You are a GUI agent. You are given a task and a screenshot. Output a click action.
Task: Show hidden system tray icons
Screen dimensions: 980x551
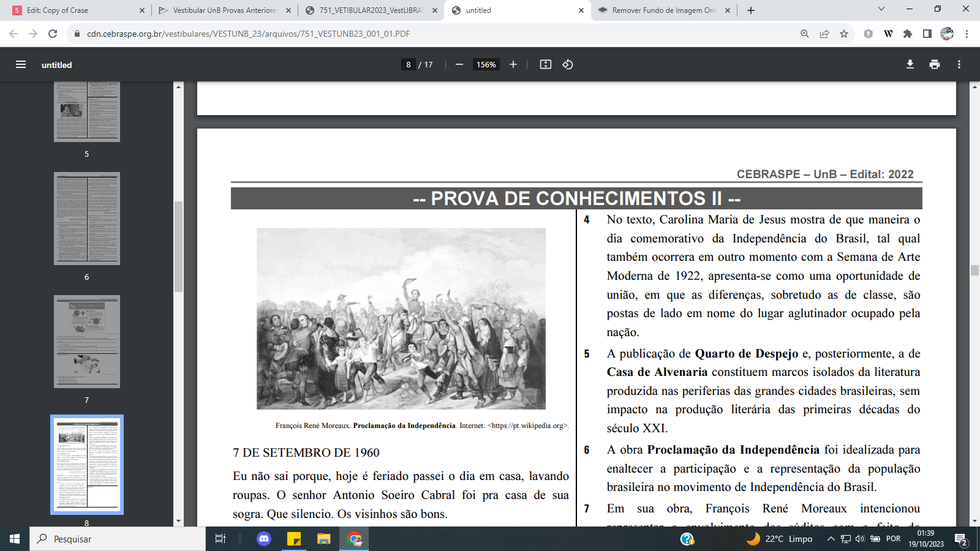tap(831, 539)
